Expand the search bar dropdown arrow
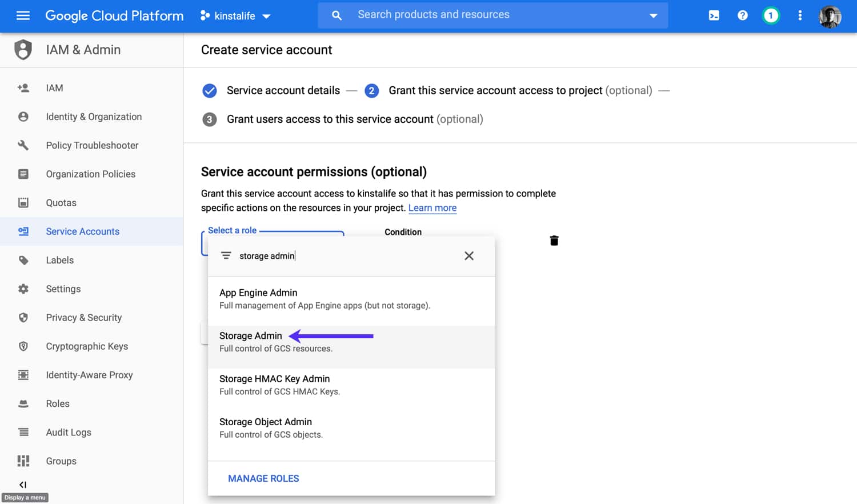 pos(653,15)
